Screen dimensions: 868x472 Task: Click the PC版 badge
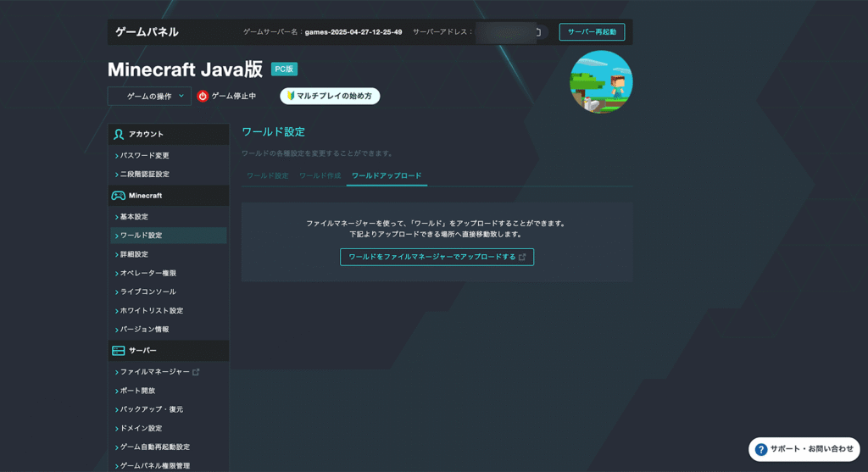[284, 69]
